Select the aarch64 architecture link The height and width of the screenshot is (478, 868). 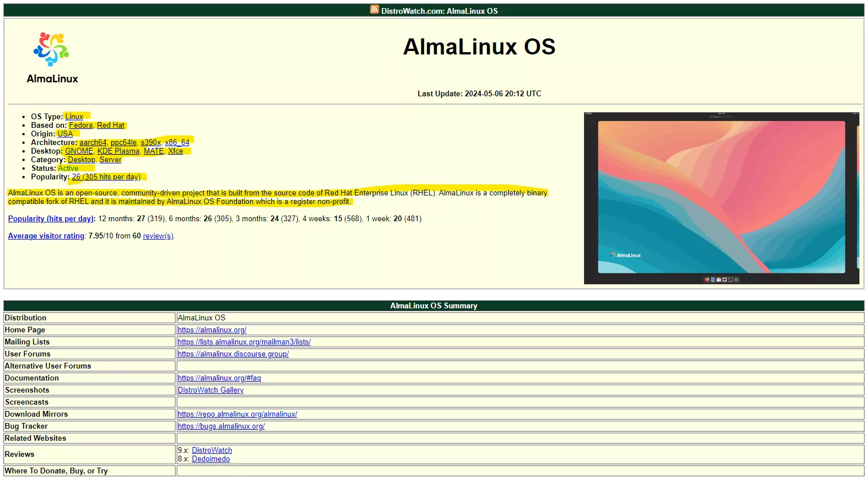pos(93,143)
